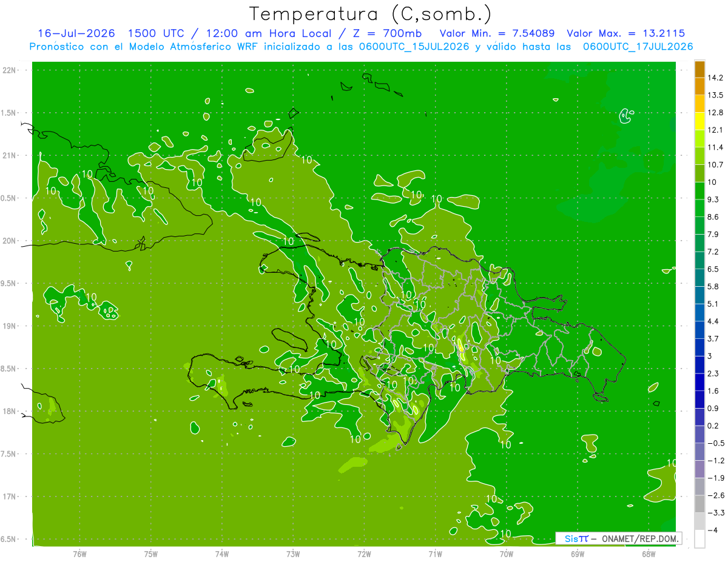The image size is (728, 562).
Task: Click the '21N' latitude axis label
Action: 10,156
